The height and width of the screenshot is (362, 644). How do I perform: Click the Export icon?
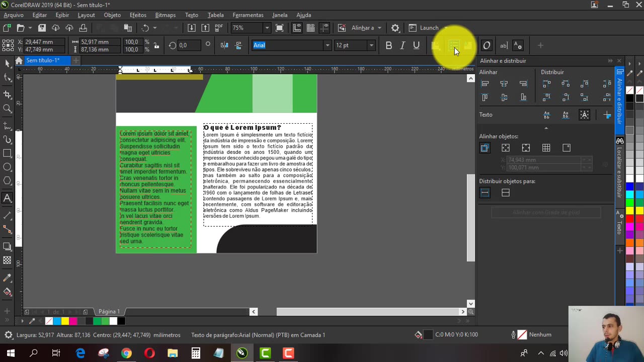tap(205, 28)
